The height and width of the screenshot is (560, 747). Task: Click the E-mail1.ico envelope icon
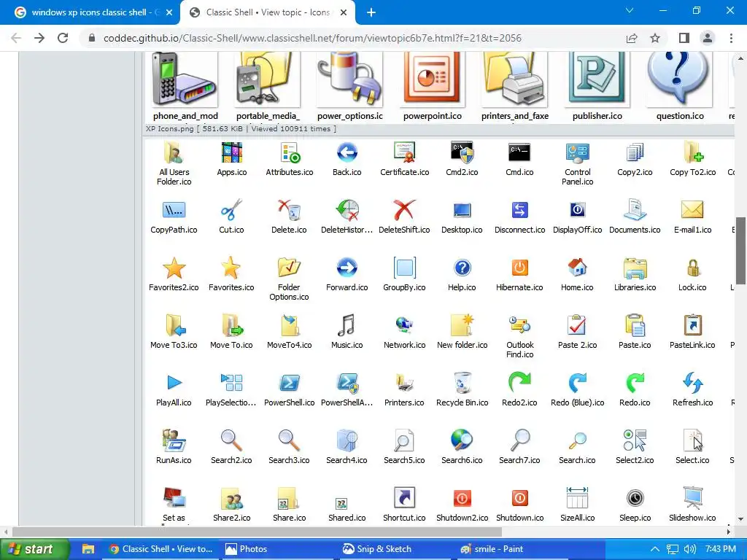(692, 210)
